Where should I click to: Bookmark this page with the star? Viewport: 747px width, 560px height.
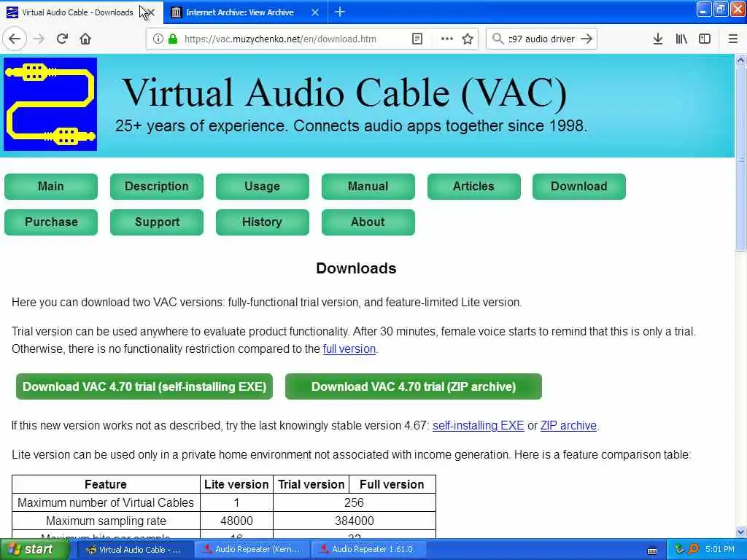(468, 39)
